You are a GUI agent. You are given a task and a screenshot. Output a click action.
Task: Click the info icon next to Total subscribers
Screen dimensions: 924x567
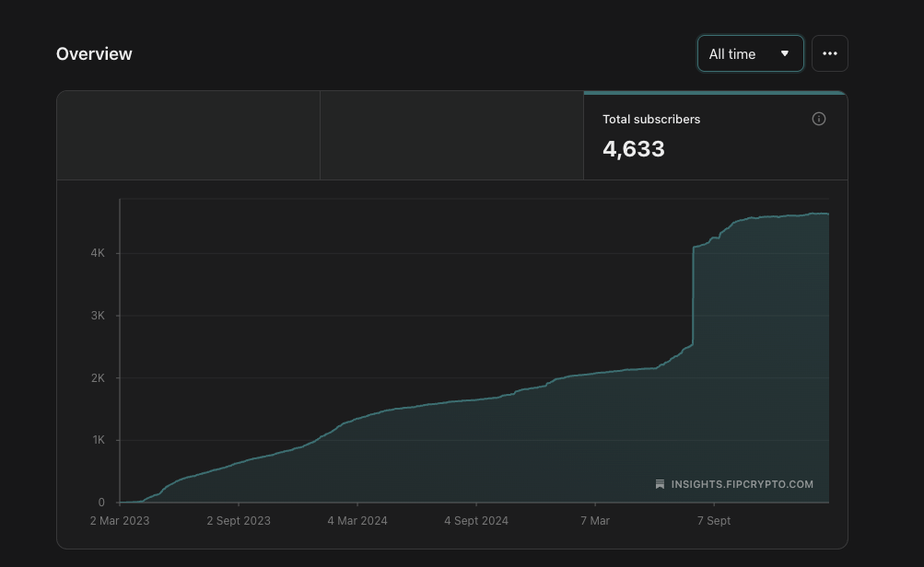point(818,120)
